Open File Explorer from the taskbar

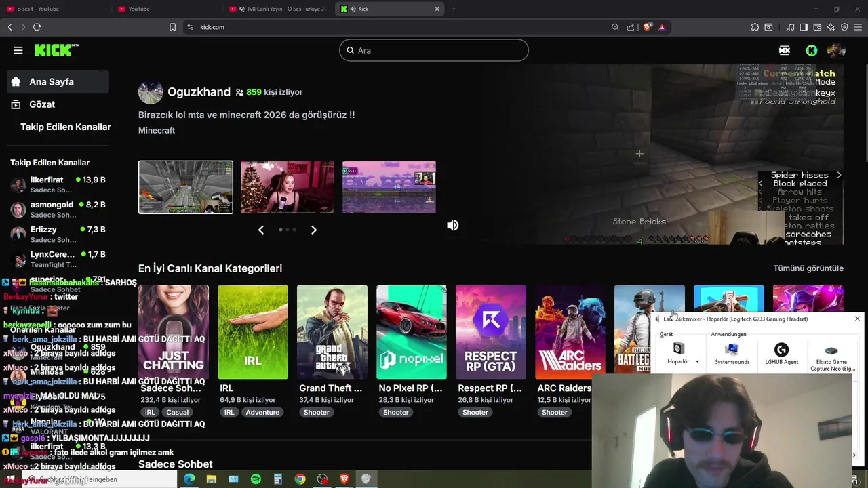point(212,479)
